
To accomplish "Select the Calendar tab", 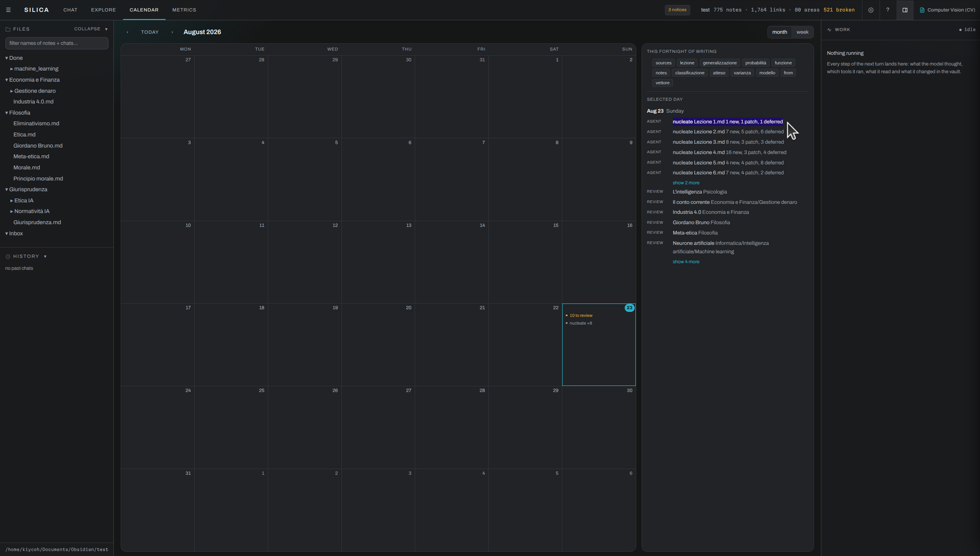I will [144, 10].
